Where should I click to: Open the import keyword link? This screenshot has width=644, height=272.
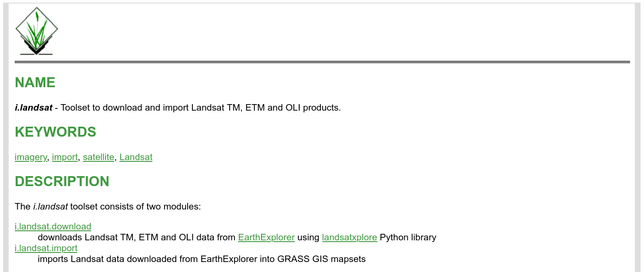(65, 157)
